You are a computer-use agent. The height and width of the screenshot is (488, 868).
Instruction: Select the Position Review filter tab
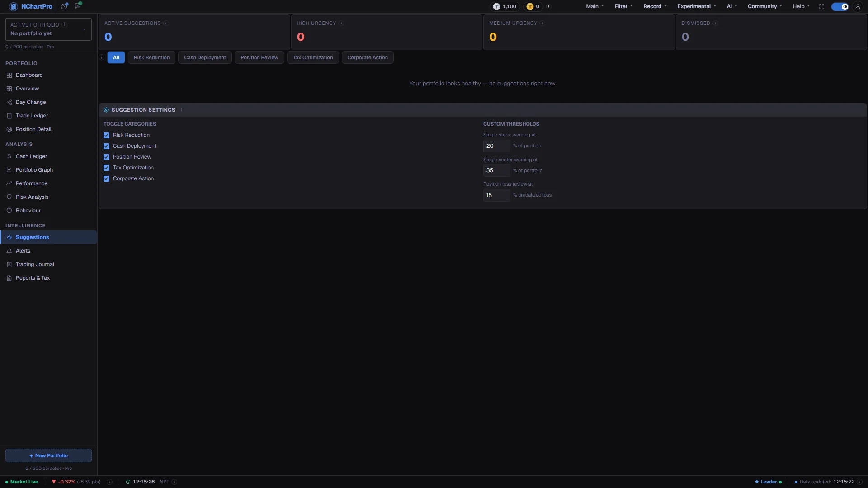coord(259,57)
